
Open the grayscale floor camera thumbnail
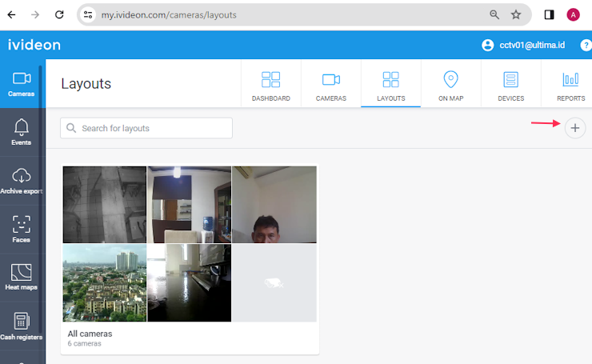[x=105, y=205]
